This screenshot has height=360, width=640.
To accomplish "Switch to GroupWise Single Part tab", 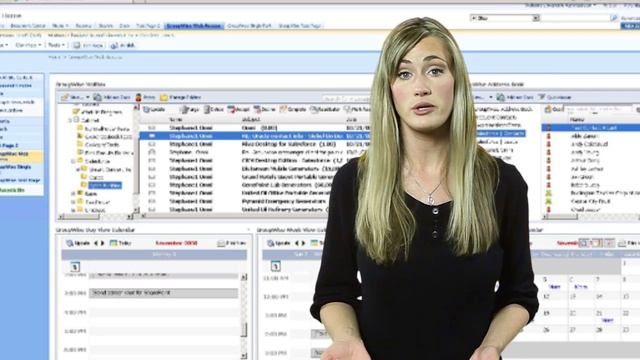I will tap(249, 26).
